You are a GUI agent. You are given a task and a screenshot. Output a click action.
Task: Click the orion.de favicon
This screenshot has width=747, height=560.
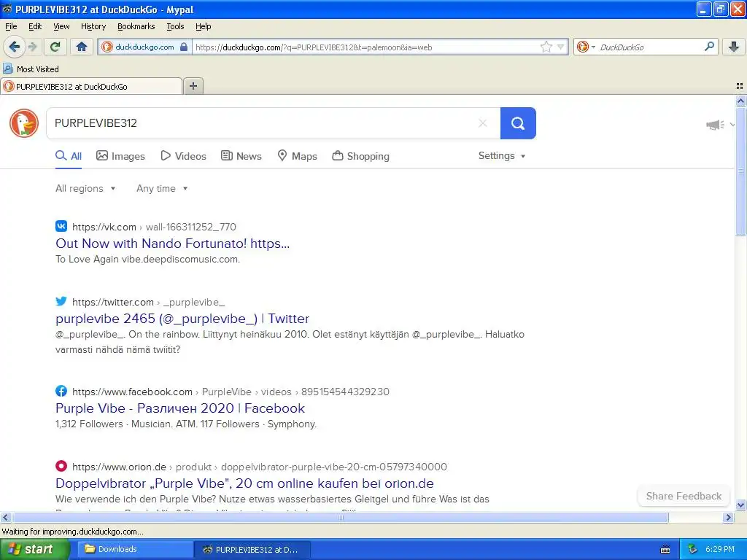click(x=61, y=466)
